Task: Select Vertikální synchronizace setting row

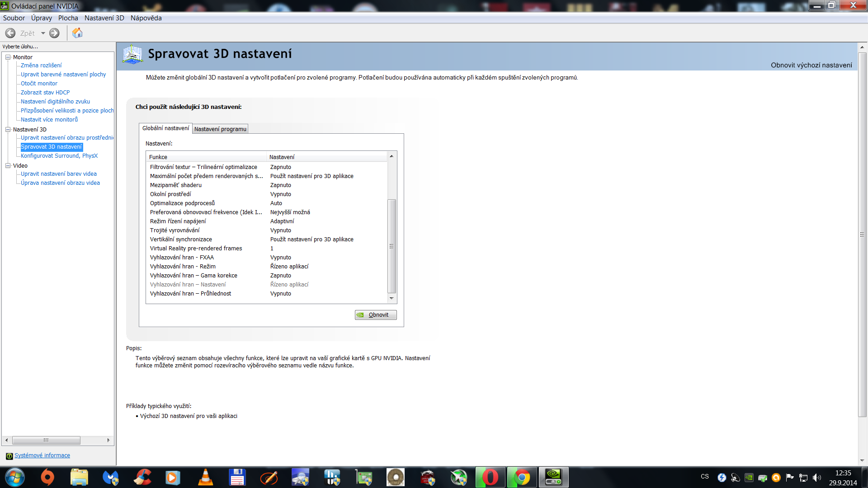Action: (267, 239)
